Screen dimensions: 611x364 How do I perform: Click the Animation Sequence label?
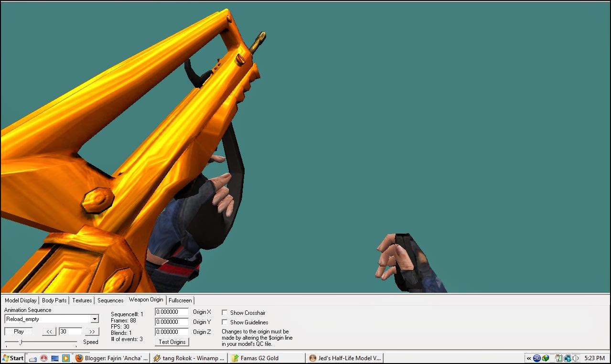(x=28, y=310)
